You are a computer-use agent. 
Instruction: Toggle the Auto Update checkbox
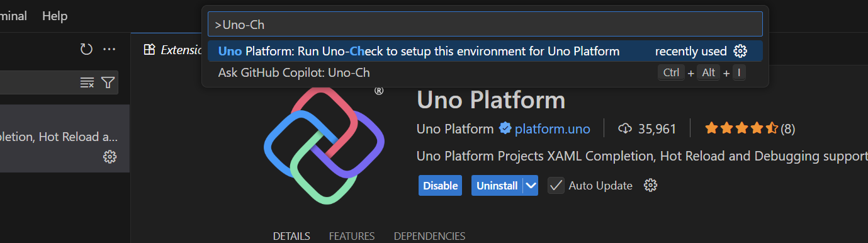pyautogui.click(x=556, y=185)
